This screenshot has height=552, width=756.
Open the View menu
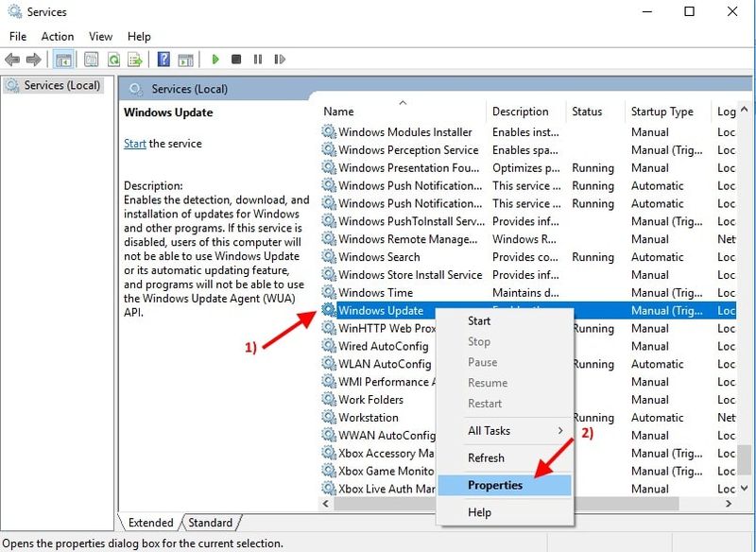click(x=100, y=37)
